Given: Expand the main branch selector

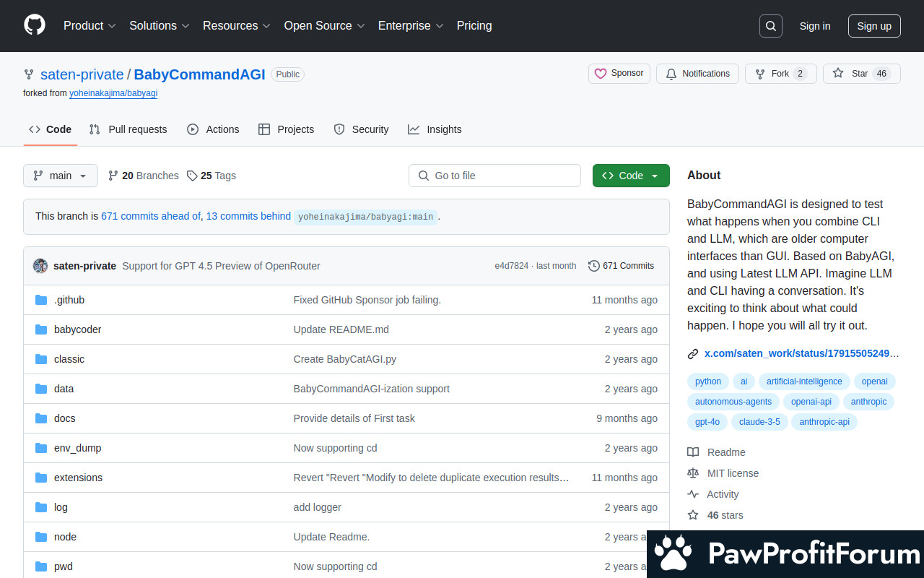Looking at the screenshot, I should [61, 176].
